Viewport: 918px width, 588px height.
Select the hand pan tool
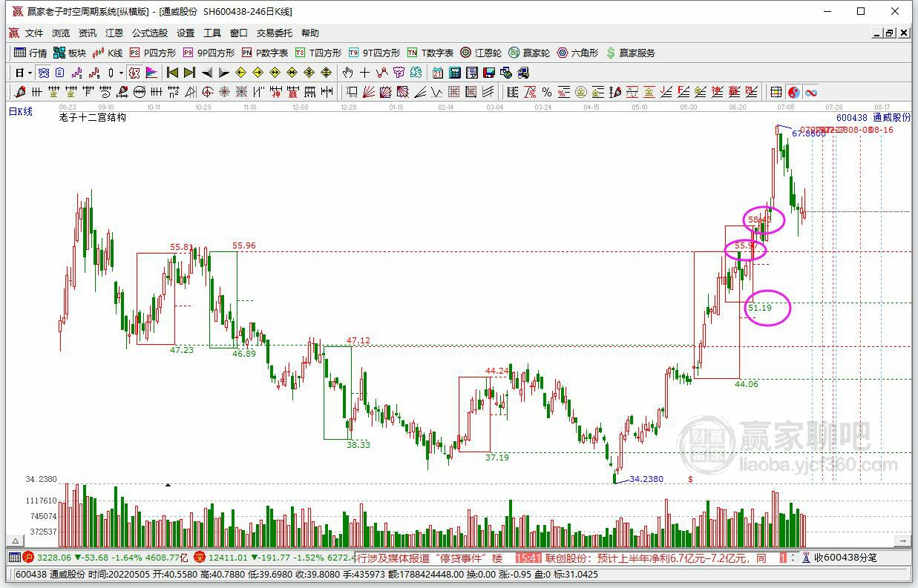[x=348, y=73]
